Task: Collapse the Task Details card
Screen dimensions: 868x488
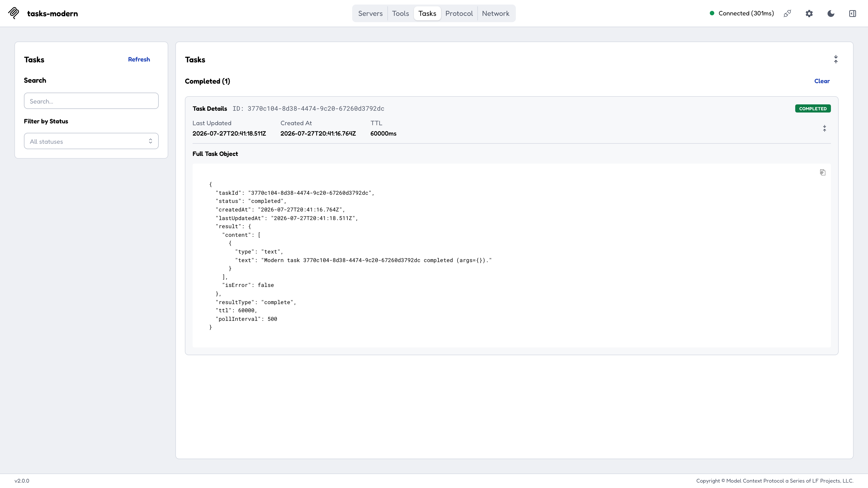Action: tap(825, 128)
